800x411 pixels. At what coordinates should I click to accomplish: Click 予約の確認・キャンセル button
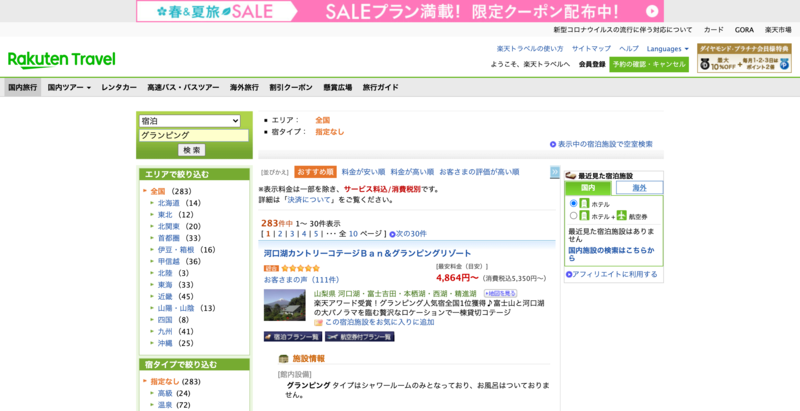(649, 64)
